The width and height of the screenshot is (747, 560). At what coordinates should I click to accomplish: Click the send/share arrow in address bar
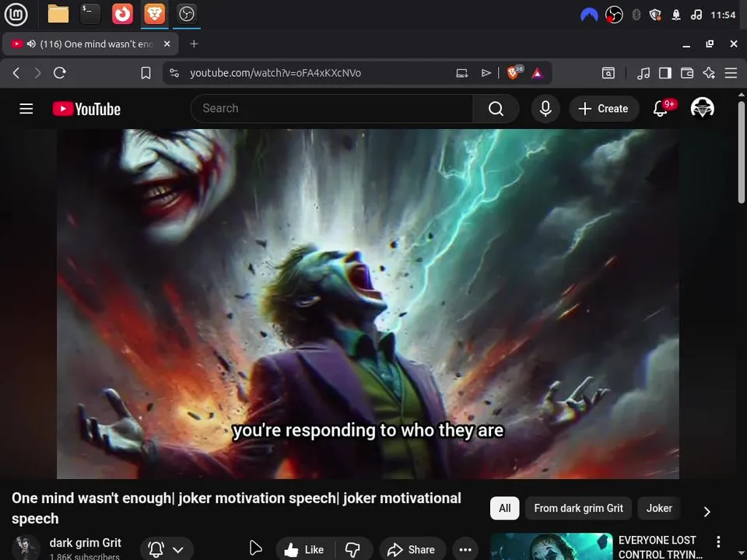tap(486, 73)
